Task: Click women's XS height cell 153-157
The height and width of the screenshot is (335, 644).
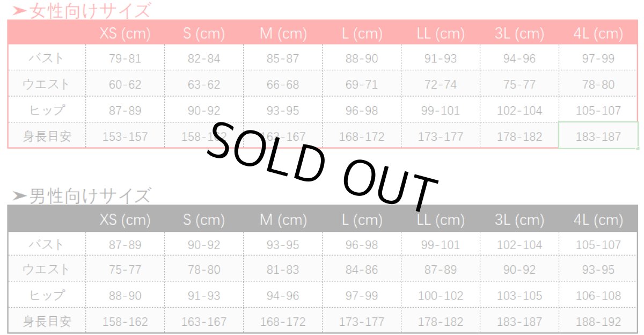Action: 125,136
